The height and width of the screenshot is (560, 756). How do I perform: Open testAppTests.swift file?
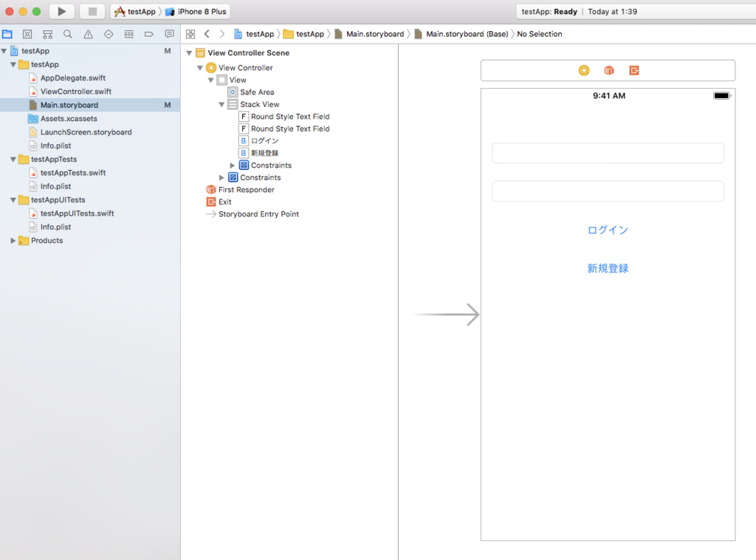[73, 173]
